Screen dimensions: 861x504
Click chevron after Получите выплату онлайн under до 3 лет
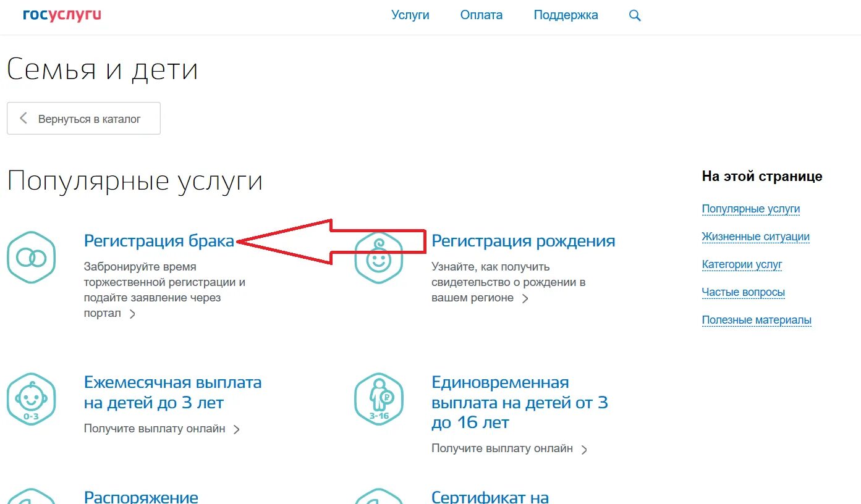click(237, 429)
